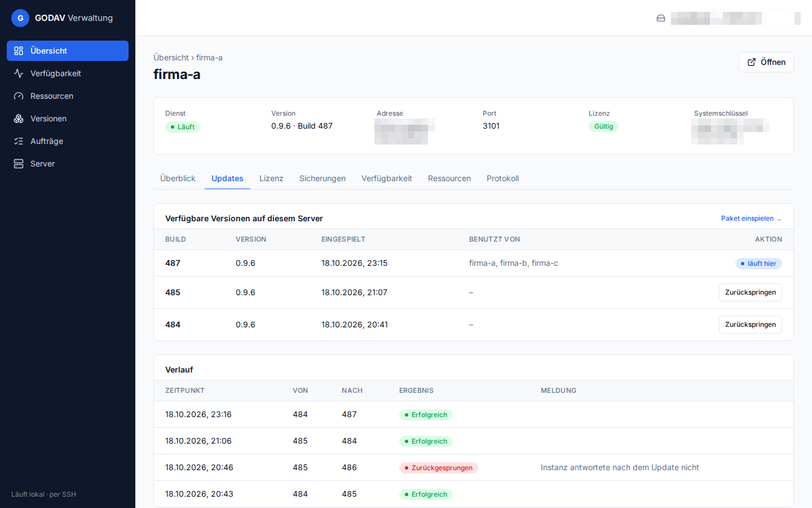Viewport: 812px width, 508px height.
Task: Open the Sicherungen tab
Action: tap(323, 178)
